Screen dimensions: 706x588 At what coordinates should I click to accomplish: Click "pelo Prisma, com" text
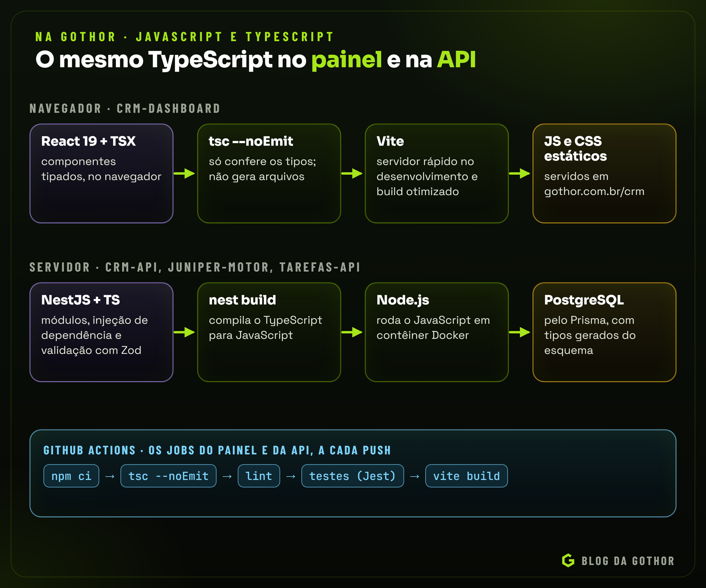[x=589, y=320]
